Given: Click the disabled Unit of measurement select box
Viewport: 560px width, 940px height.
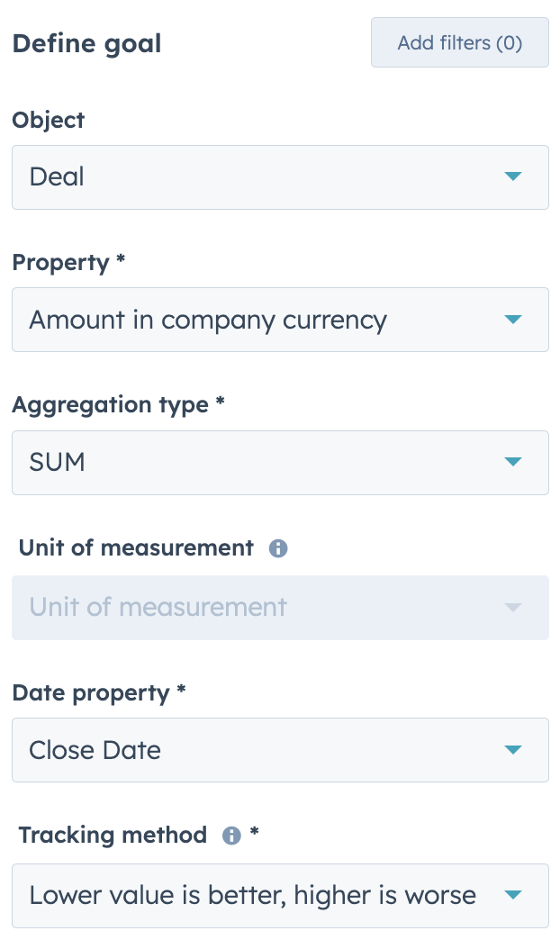Looking at the screenshot, I should (261, 607).
